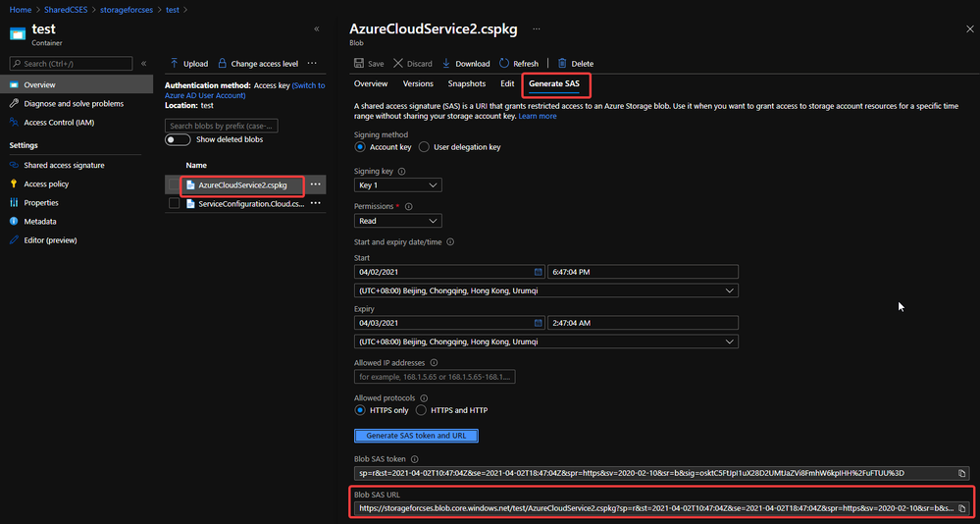Copy the Blob SAS URL value
980x524 pixels.
962,507
